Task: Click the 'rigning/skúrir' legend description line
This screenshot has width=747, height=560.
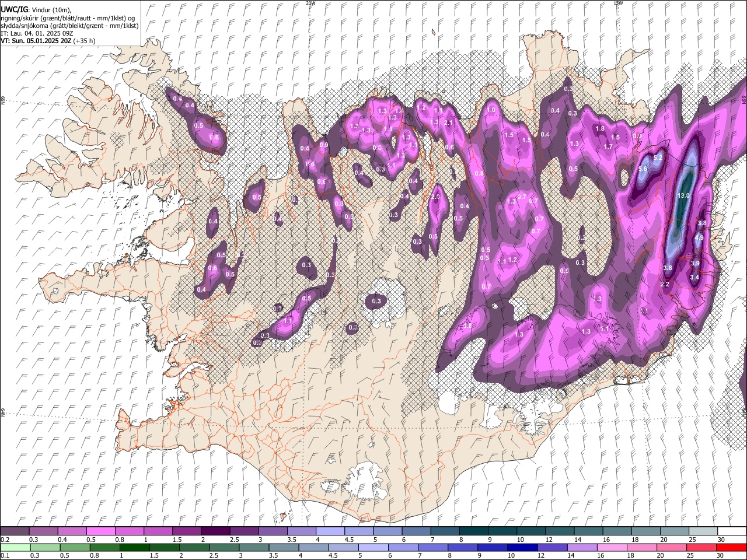Action: 68,18
